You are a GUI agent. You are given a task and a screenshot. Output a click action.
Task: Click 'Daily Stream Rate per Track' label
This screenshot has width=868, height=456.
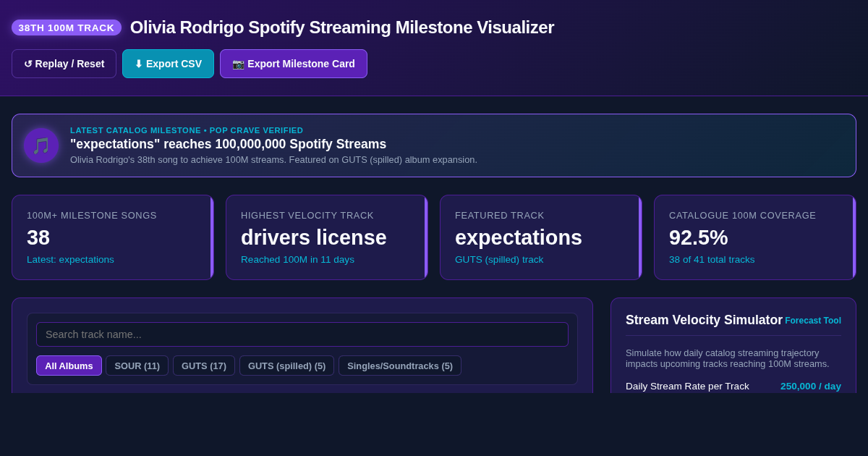687,387
